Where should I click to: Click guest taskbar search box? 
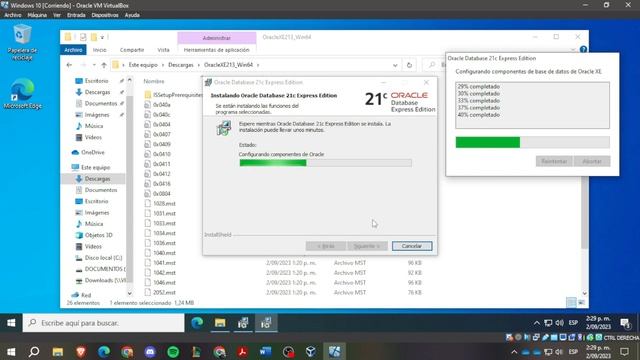tap(103, 323)
